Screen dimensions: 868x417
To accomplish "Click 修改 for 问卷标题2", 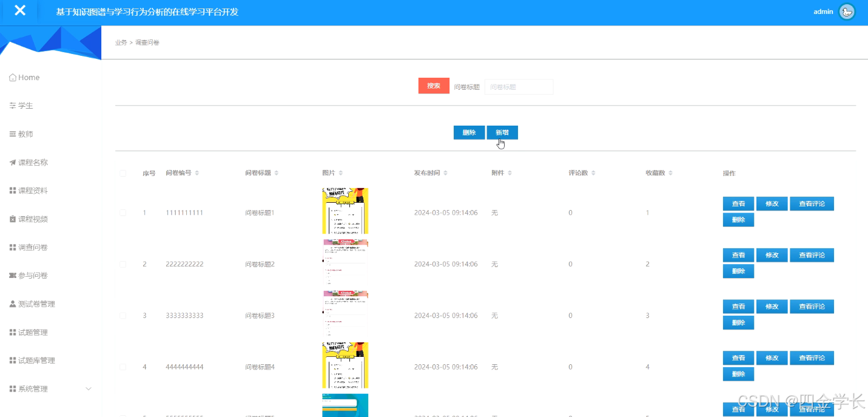I will click(x=772, y=256).
